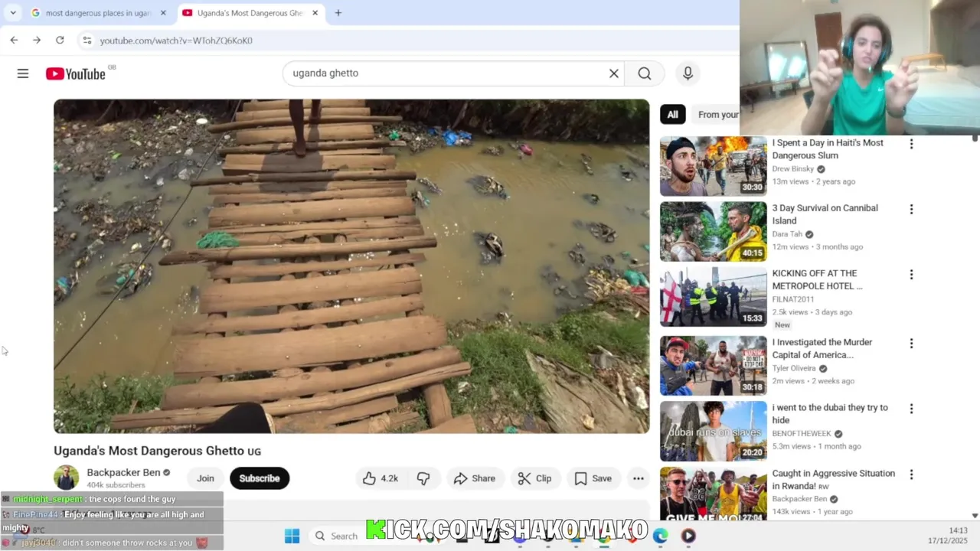Open the Rwanda video thumbnail
Image resolution: width=980 pixels, height=551 pixels.
click(x=713, y=494)
